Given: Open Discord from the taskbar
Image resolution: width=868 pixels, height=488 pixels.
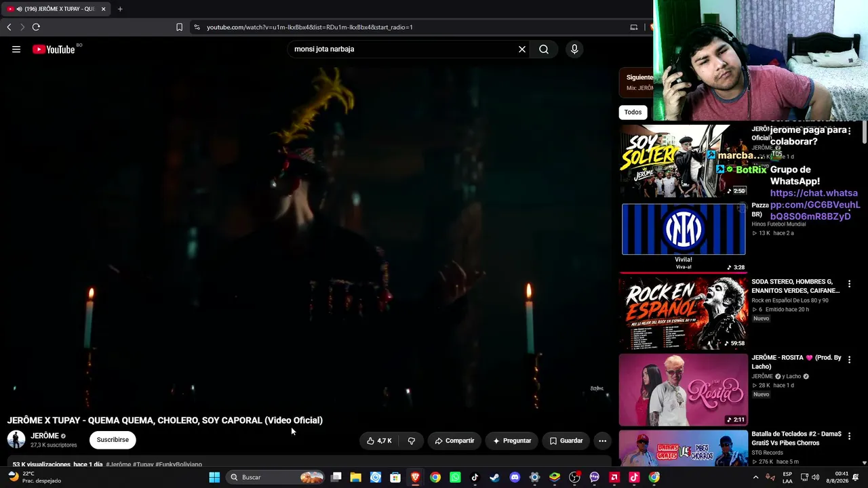Looking at the screenshot, I should pos(515,477).
